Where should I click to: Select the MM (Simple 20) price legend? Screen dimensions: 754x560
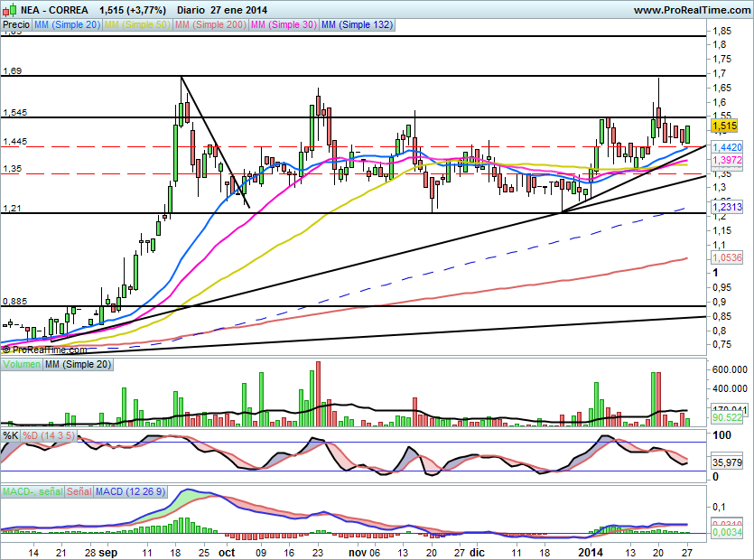click(68, 24)
